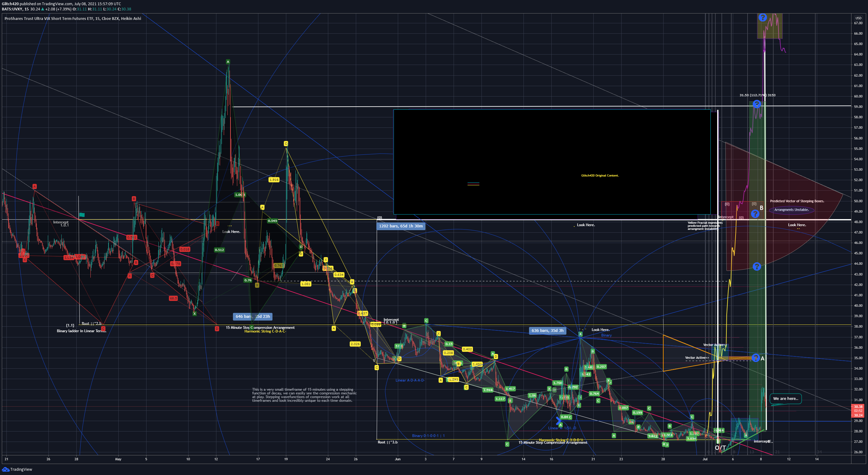The image size is (868, 475).
Task: Click the white 'O/T' label
Action: pyautogui.click(x=720, y=448)
